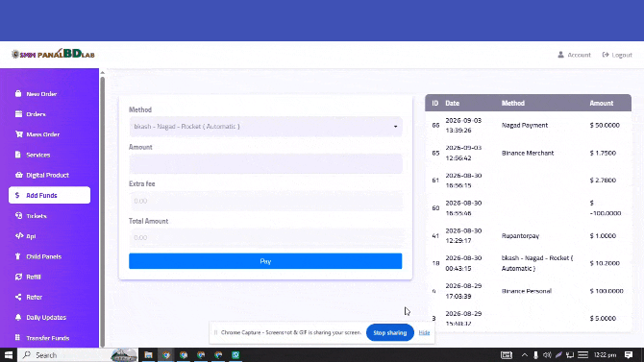Click Stop sharing button

click(x=390, y=332)
